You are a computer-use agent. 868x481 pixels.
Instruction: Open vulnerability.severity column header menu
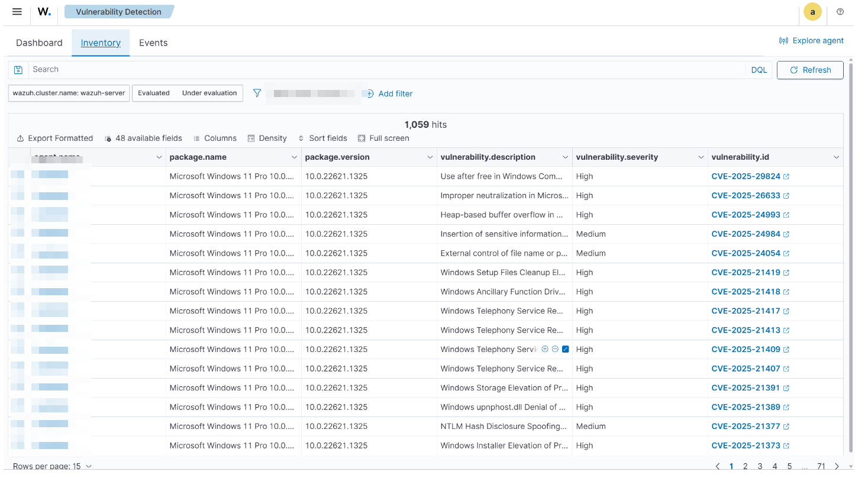pyautogui.click(x=701, y=157)
